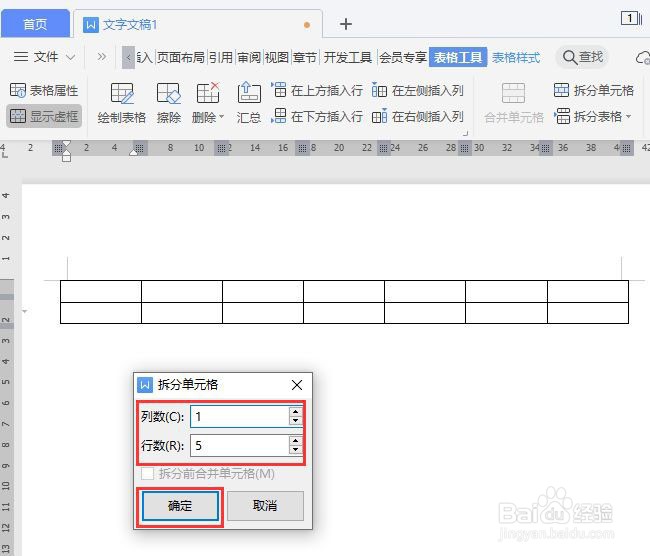Increase 行数 row count with up arrow
The height and width of the screenshot is (556, 650).
click(295, 441)
